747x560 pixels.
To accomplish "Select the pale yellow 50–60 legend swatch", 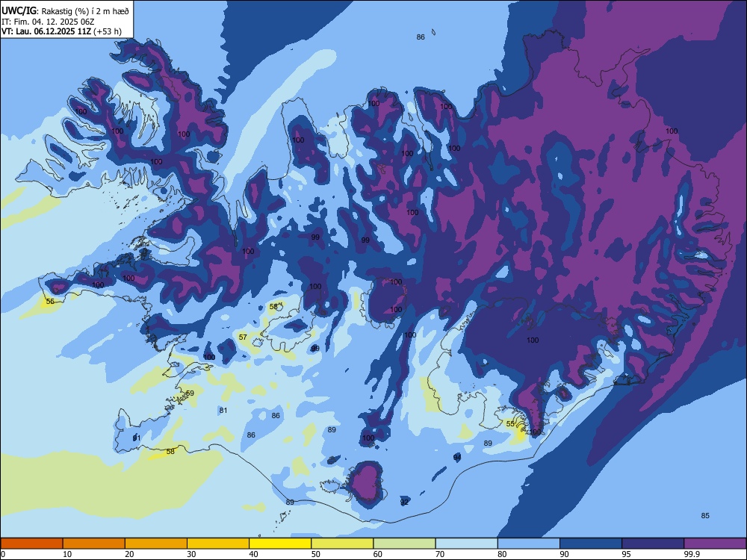I will (342, 544).
